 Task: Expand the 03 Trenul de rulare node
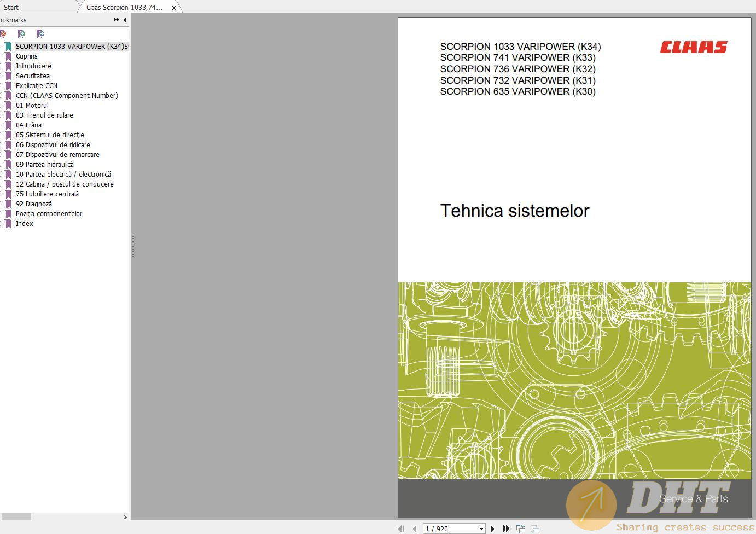pos(2,115)
